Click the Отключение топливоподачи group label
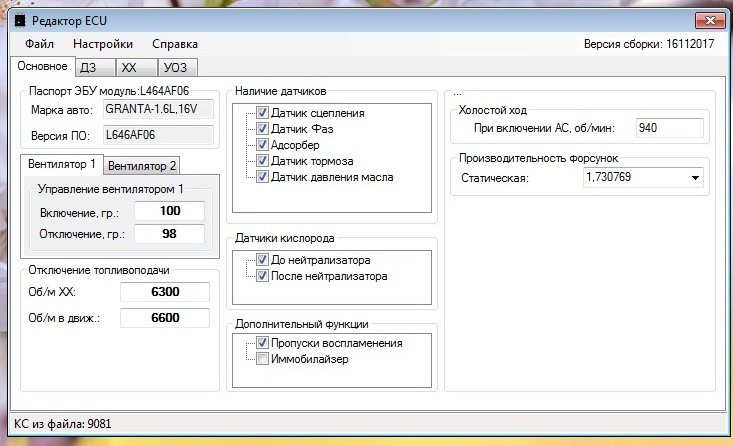 coord(99,270)
